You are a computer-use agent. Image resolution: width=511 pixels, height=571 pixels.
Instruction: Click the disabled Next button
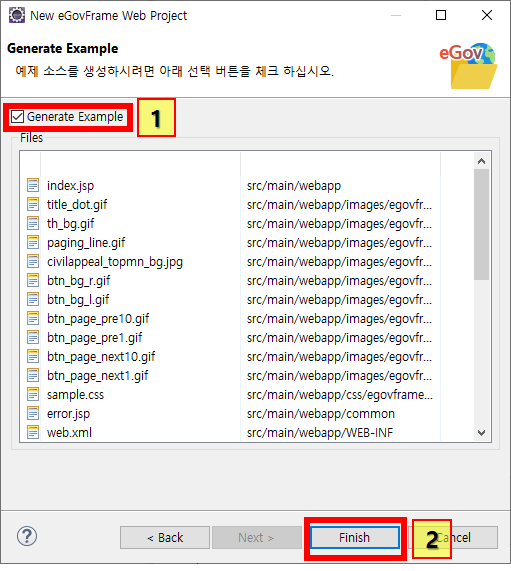point(256,537)
